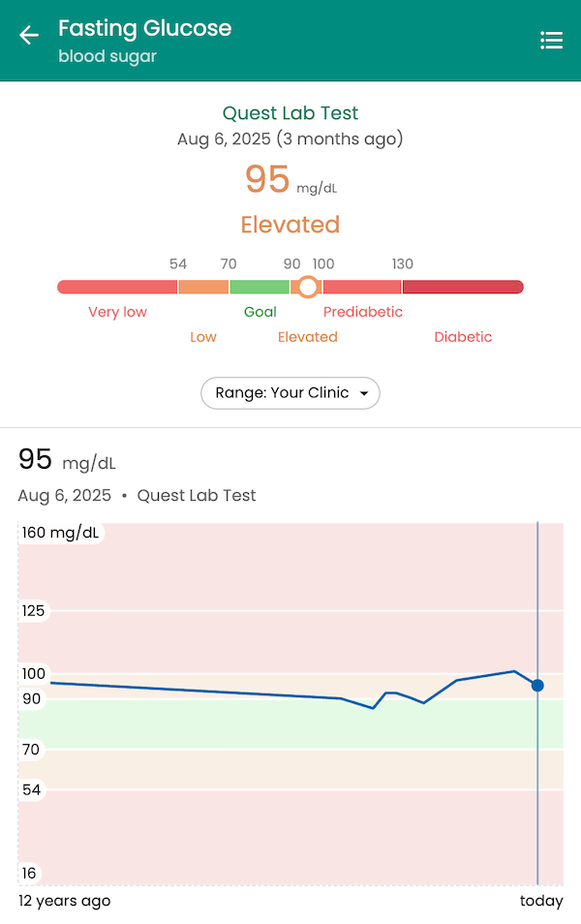Select the Quest Lab Test link
Image resolution: width=581 pixels, height=924 pixels.
click(290, 113)
